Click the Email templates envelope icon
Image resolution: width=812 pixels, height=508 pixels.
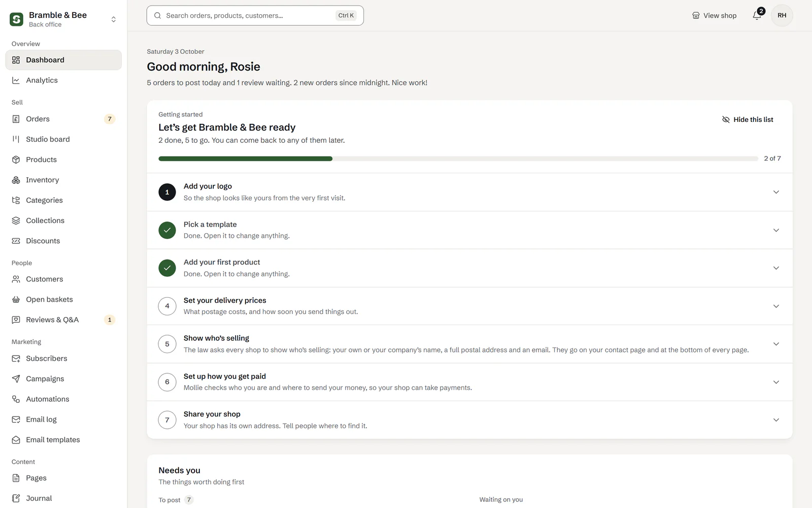16,440
